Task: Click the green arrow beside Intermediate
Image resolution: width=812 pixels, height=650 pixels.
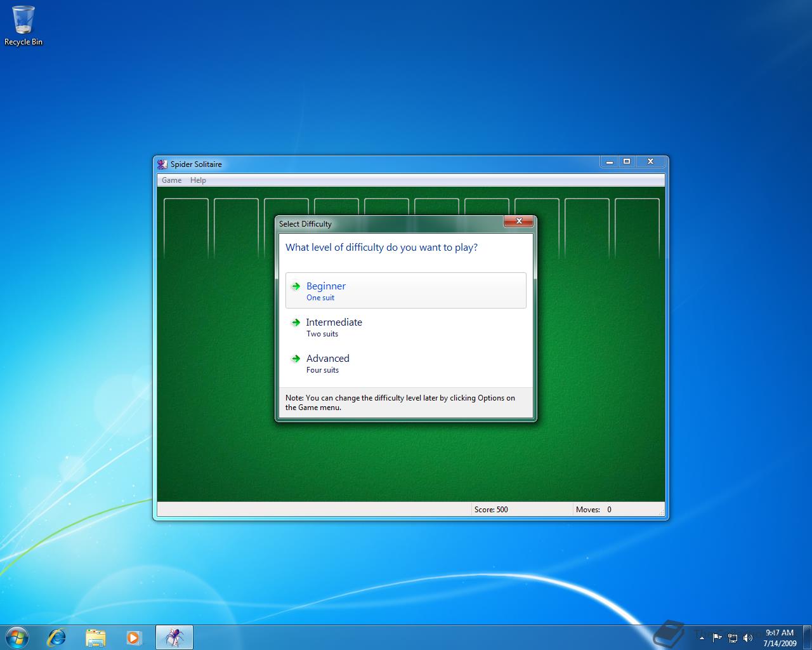Action: tap(296, 322)
